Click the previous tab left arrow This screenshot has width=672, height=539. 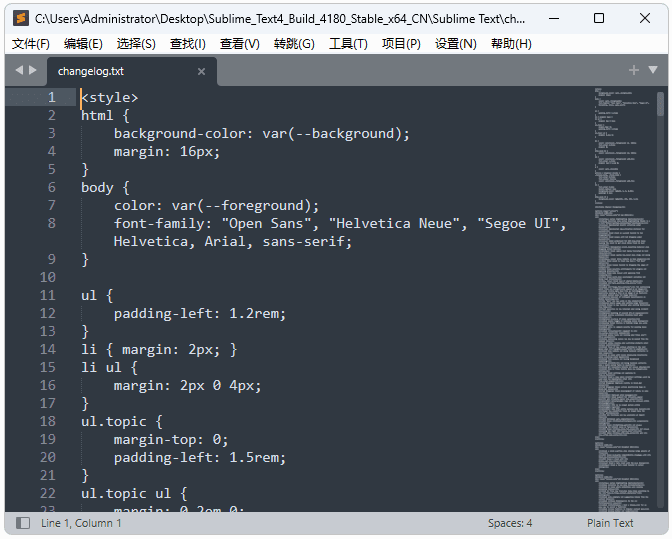pos(19,70)
